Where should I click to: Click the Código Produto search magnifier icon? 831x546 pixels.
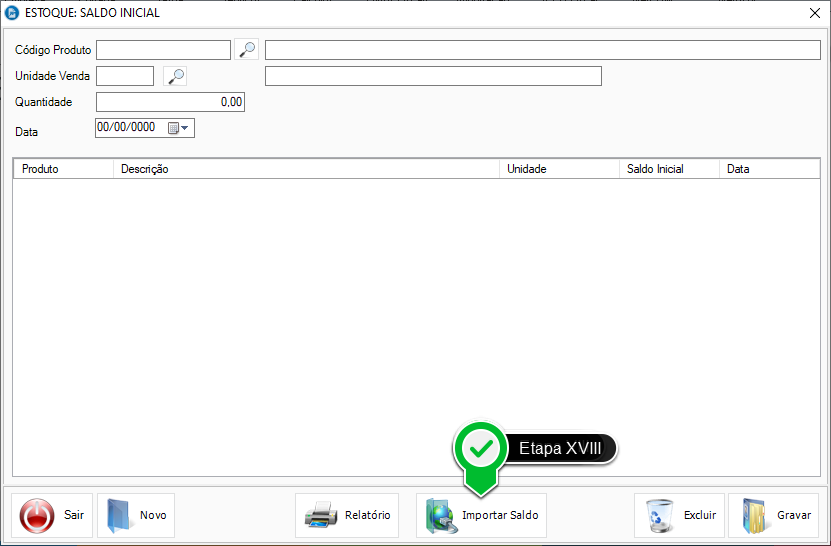coord(246,49)
